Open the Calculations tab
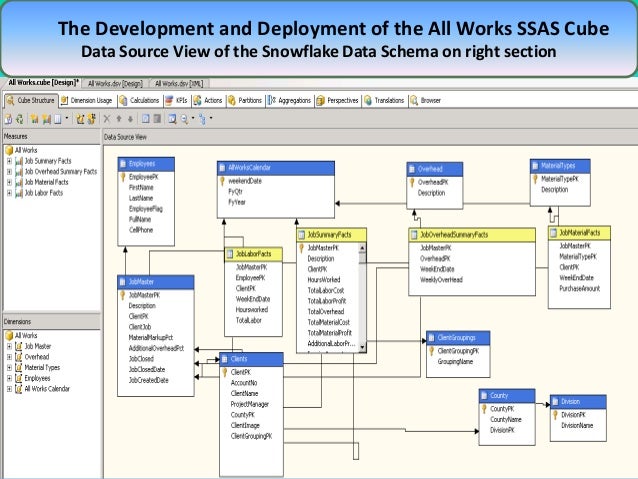The width and height of the screenshot is (638, 479). [146, 101]
